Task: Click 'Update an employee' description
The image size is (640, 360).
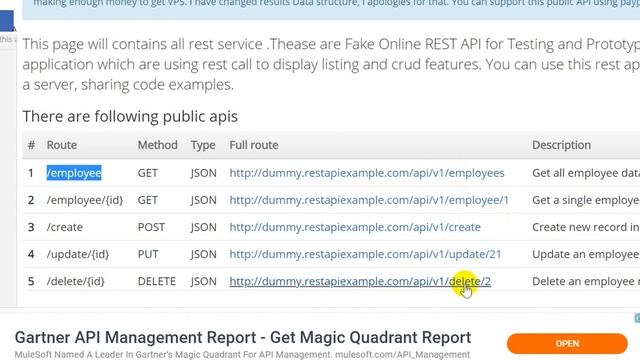Action: pos(586,254)
